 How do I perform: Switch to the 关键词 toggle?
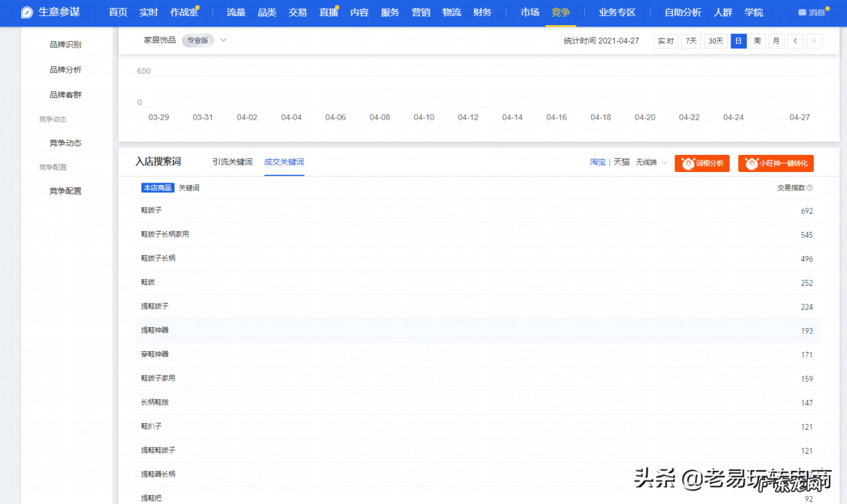click(x=189, y=188)
